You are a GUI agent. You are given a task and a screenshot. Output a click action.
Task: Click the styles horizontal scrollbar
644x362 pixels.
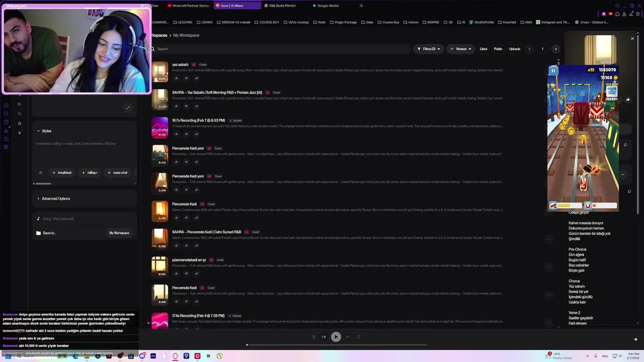coord(43,184)
